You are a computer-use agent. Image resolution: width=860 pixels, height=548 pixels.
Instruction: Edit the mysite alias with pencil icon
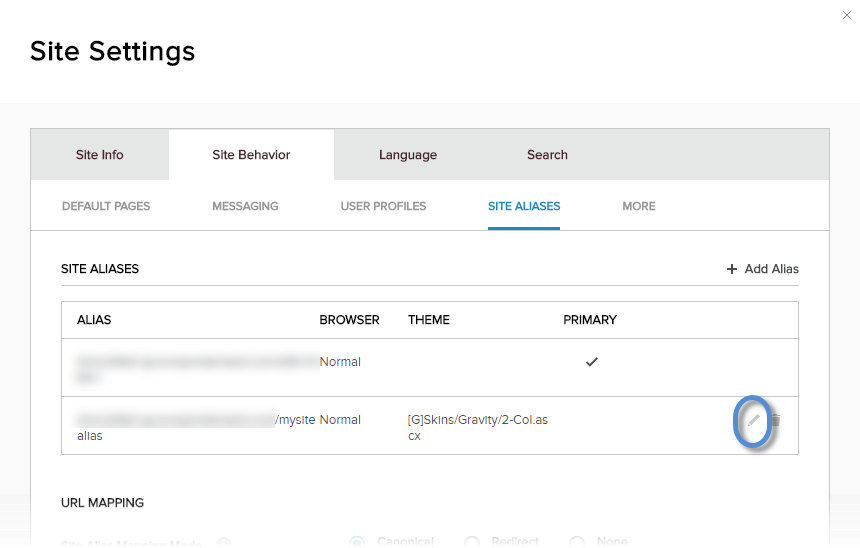(754, 420)
